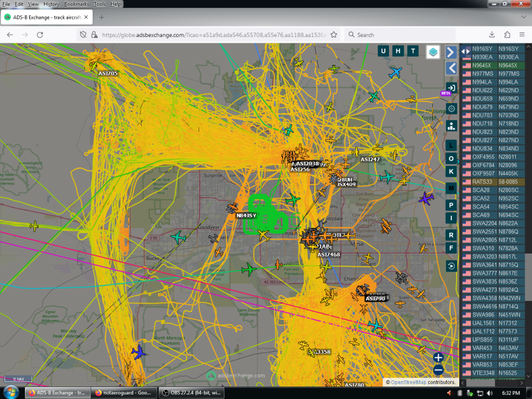Click the tracking protection shield icon
Screen dimensions: 532x399
[x=83, y=35]
